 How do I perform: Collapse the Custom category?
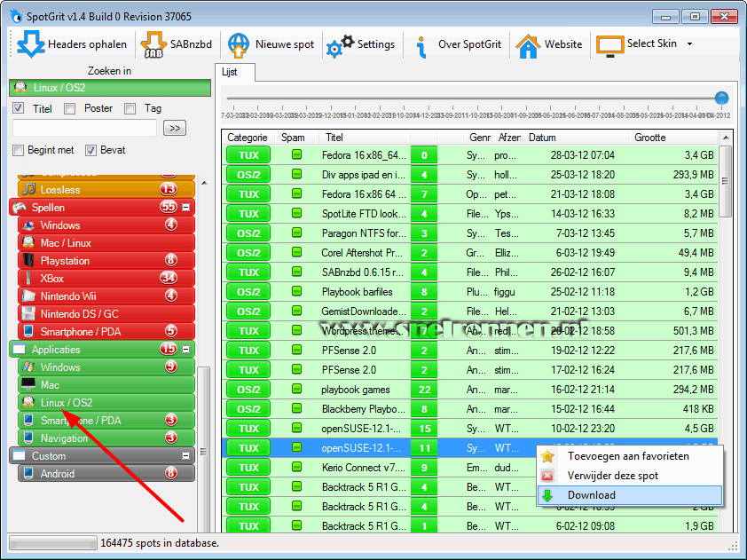[x=185, y=456]
